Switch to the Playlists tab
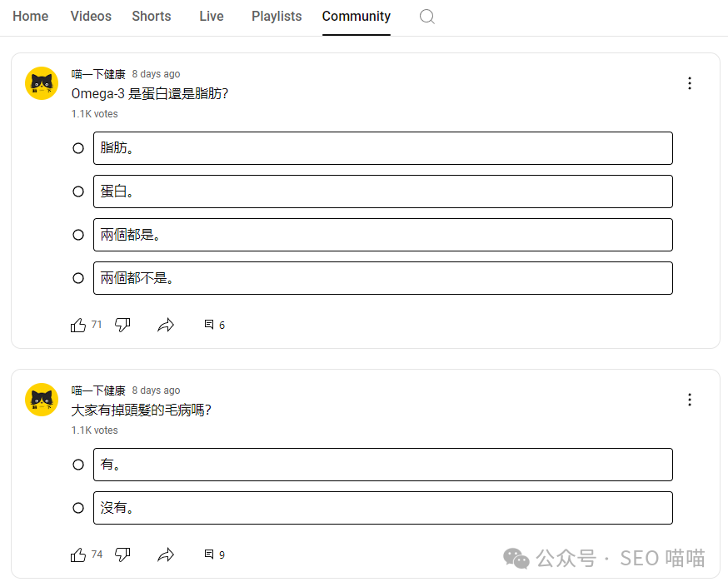This screenshot has height=587, width=728. 277,17
